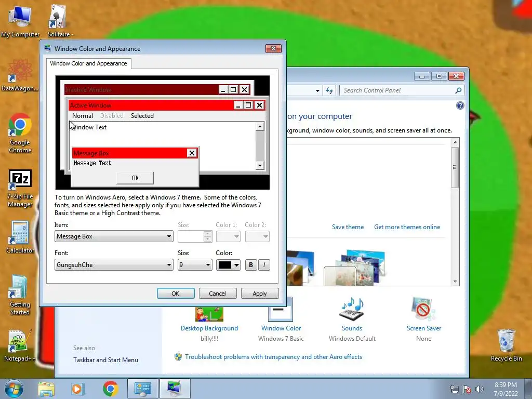The image size is (532, 399).
Task: Click the refresh arrows in the address bar
Action: tap(329, 90)
